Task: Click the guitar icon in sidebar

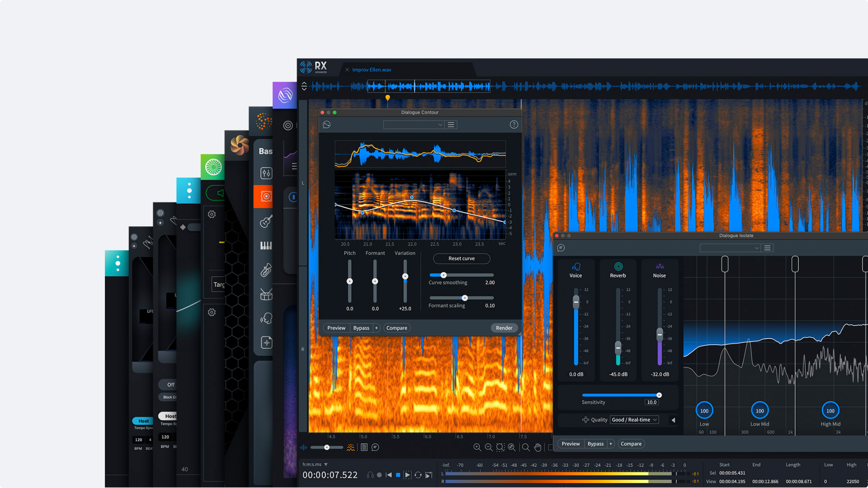Action: coord(266,221)
